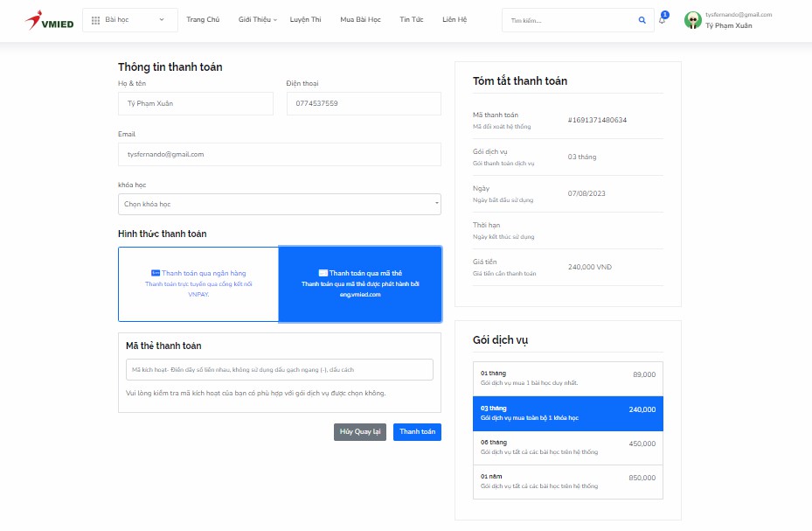The image size is (812, 531).
Task: Click the search magnifier icon
Action: tap(642, 20)
